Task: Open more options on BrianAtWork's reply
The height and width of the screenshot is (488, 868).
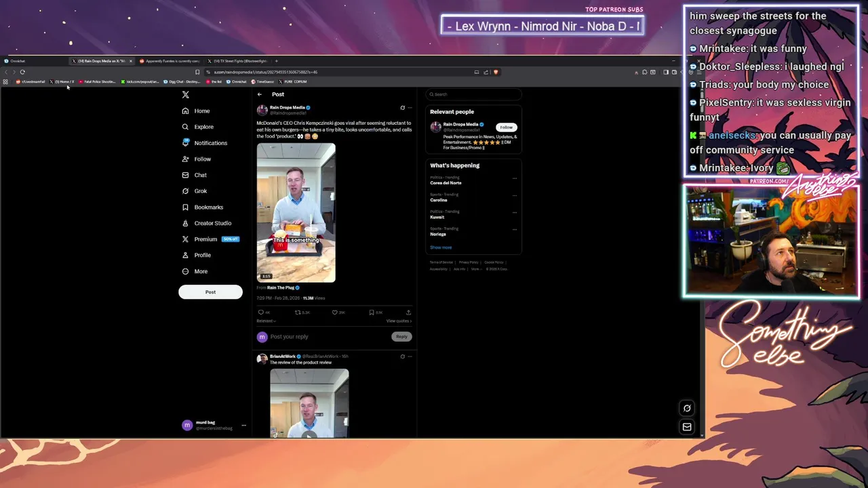Action: coord(410,357)
